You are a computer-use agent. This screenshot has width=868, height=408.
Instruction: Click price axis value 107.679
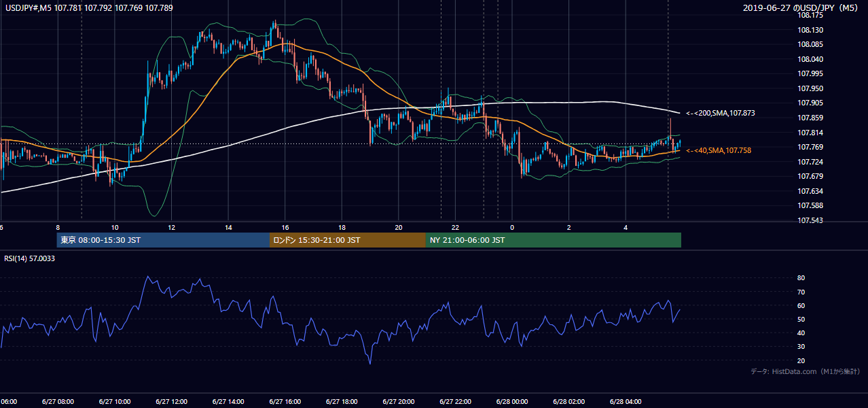pyautogui.click(x=810, y=176)
